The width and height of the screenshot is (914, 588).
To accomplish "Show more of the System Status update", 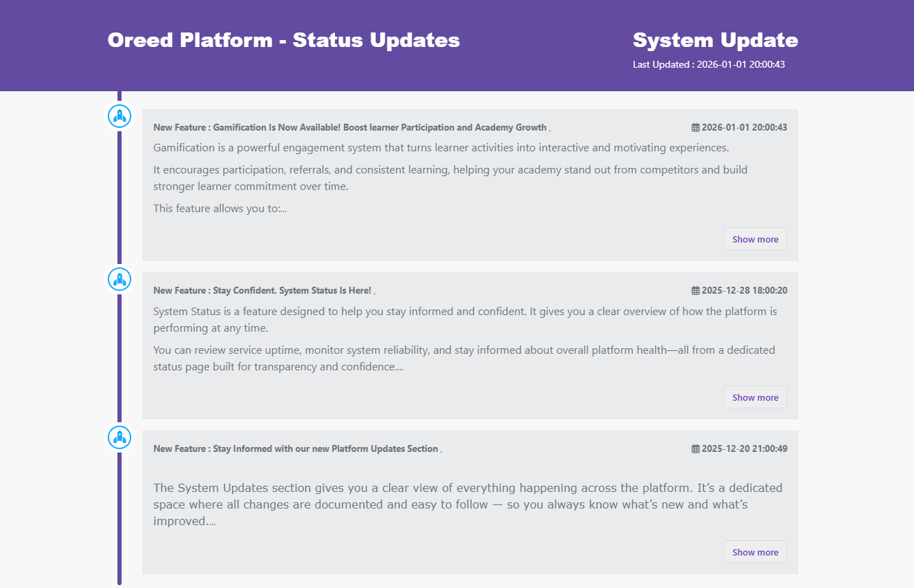I will pos(754,397).
